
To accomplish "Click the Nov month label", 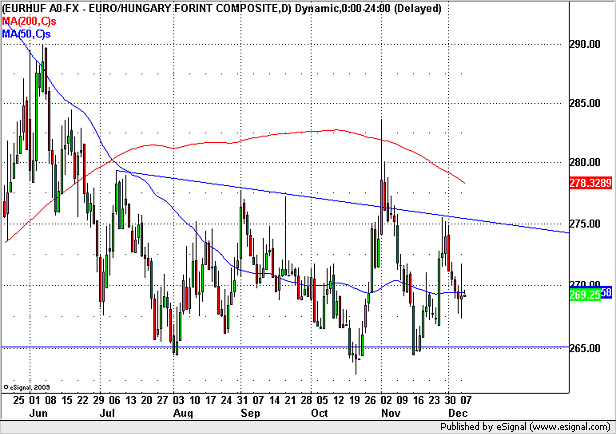I will tap(391, 413).
